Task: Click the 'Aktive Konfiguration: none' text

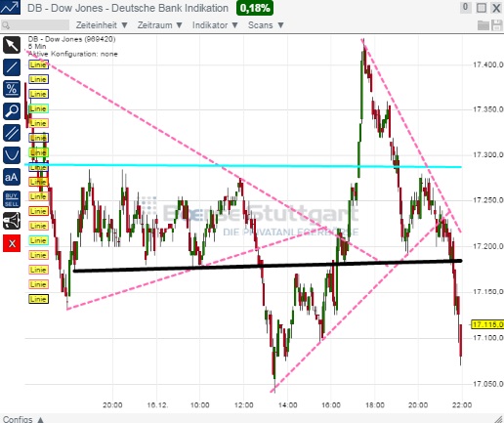Action: coord(73,54)
